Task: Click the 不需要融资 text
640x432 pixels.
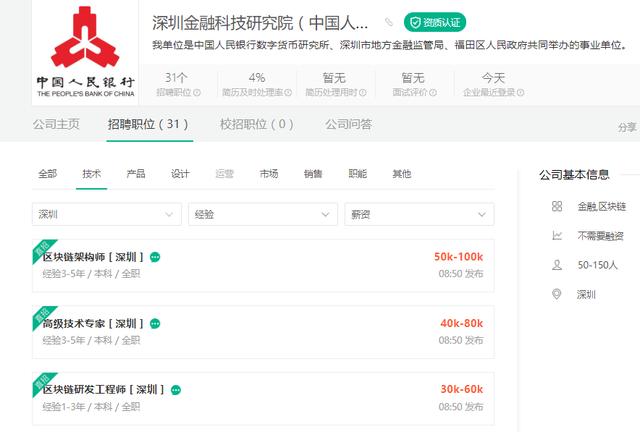Action: (600, 236)
